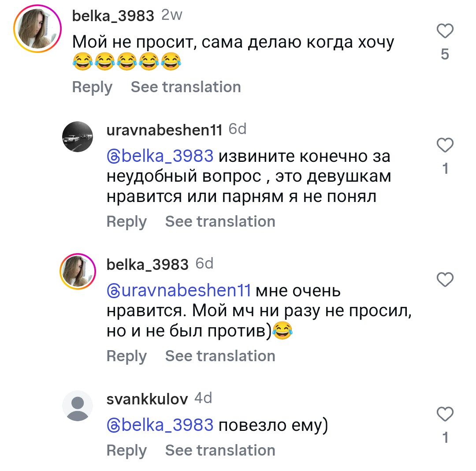Tap heart on svankkulov's comment

pos(445,415)
